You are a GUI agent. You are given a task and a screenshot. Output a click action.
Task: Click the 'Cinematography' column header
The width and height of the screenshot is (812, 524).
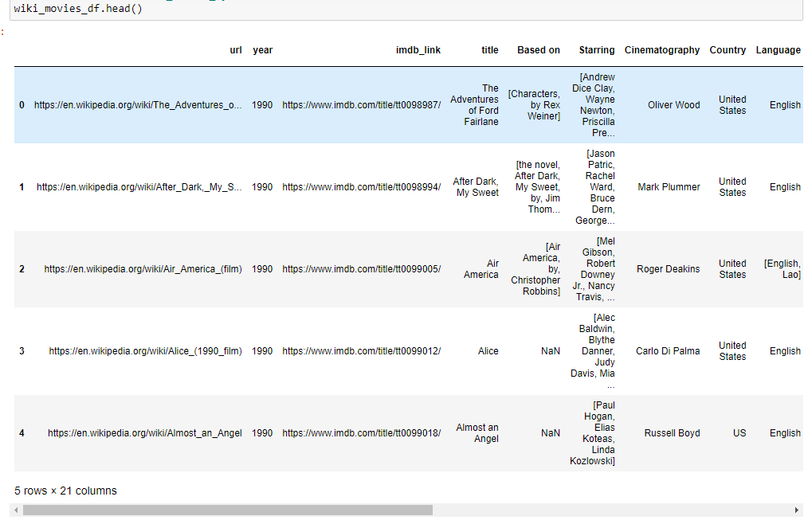point(662,50)
